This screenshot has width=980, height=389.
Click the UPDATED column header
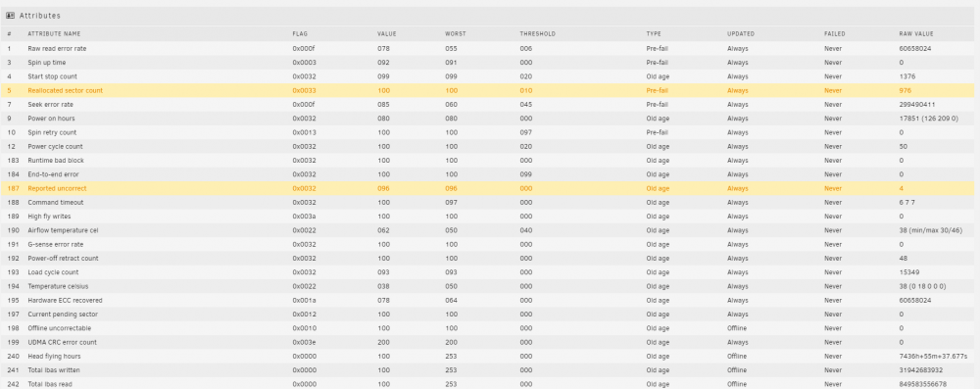tap(741, 33)
